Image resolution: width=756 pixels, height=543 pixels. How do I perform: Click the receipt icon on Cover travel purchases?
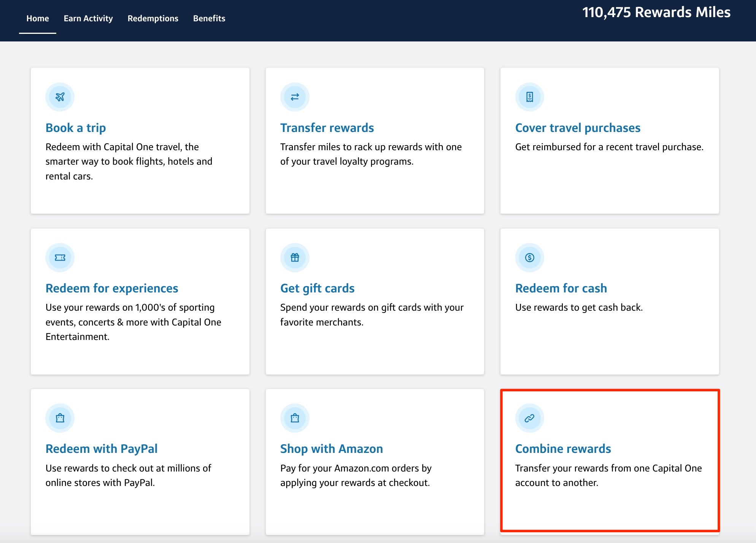[529, 97]
